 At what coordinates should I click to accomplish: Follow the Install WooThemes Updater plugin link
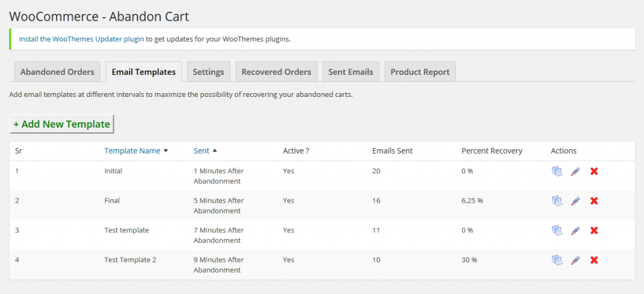81,40
